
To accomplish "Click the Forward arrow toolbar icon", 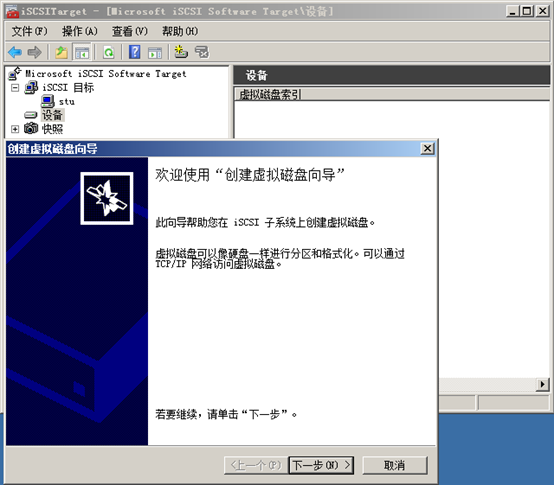I will pos(35,52).
